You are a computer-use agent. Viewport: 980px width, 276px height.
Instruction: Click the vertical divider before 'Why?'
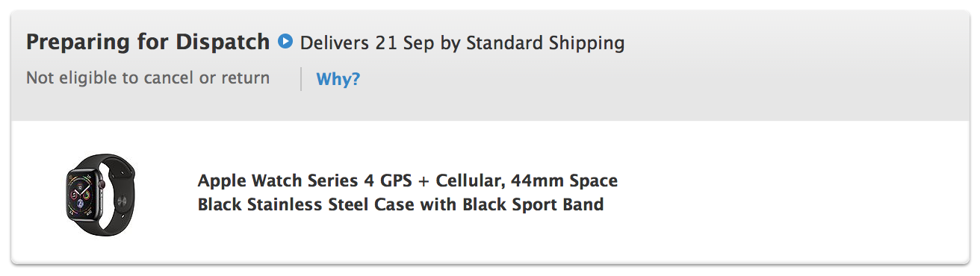click(x=301, y=79)
